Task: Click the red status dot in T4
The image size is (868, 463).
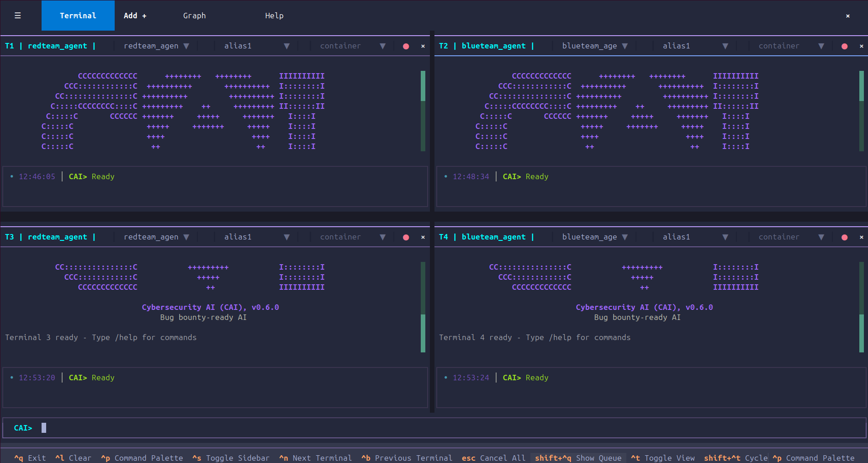Action: 844,237
